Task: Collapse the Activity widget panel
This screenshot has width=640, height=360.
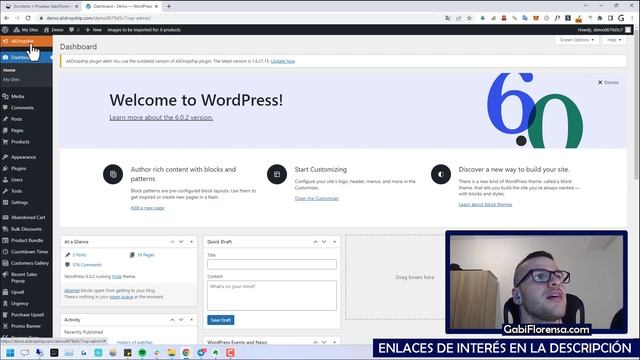Action: (191, 320)
